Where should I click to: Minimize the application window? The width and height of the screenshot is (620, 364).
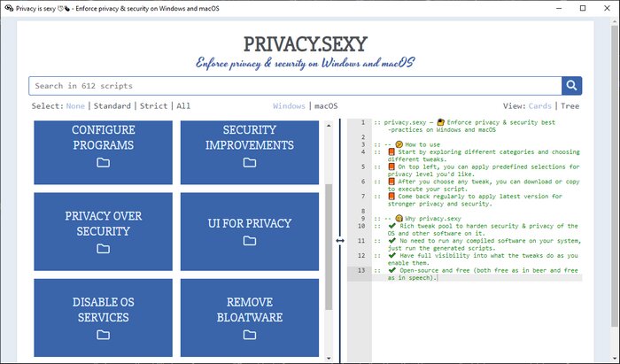[x=559, y=8]
